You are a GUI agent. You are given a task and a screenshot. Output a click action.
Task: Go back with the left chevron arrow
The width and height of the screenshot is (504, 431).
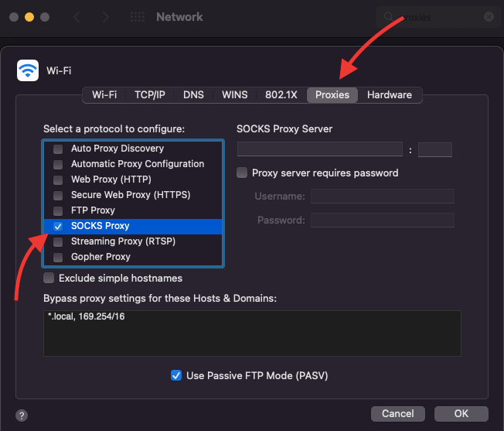tap(77, 17)
